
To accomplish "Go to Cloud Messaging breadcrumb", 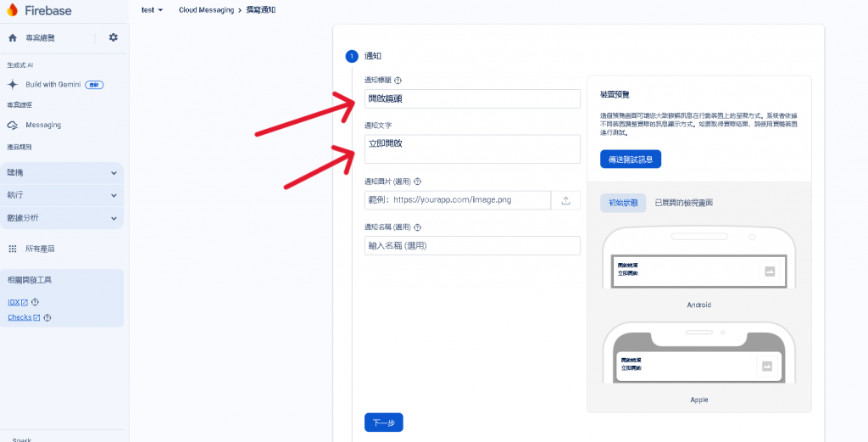I will tap(207, 10).
